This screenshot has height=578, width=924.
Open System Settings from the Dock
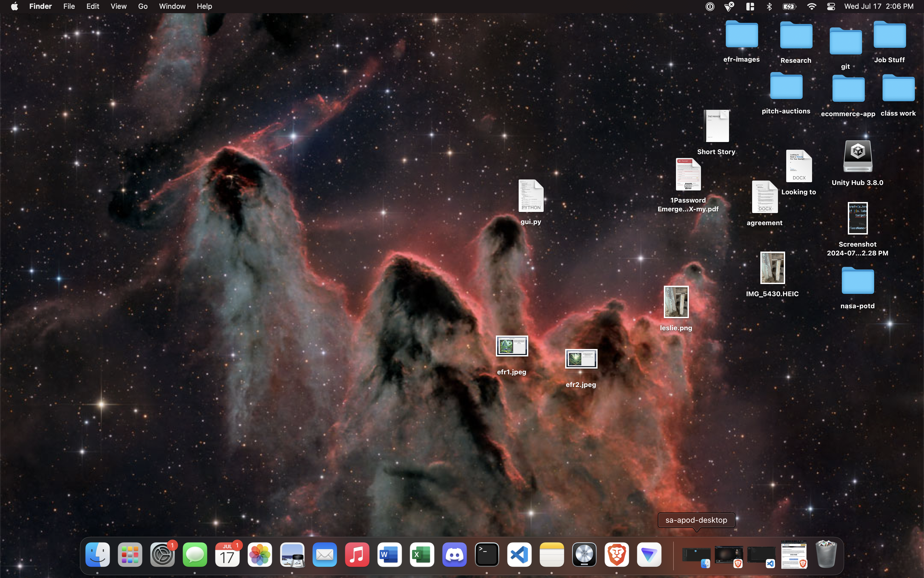point(162,554)
